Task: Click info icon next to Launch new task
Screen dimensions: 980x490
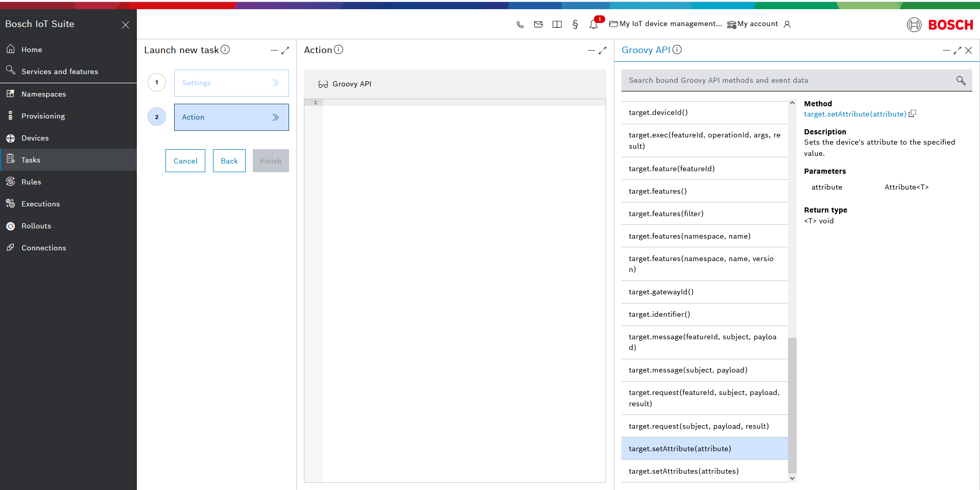Action: 225,50
